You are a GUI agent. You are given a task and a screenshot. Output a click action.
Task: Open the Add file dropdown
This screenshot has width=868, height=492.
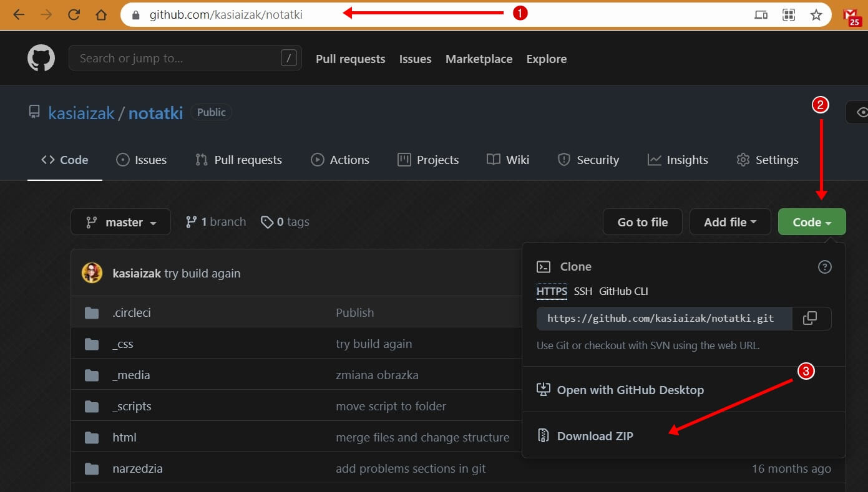(729, 222)
